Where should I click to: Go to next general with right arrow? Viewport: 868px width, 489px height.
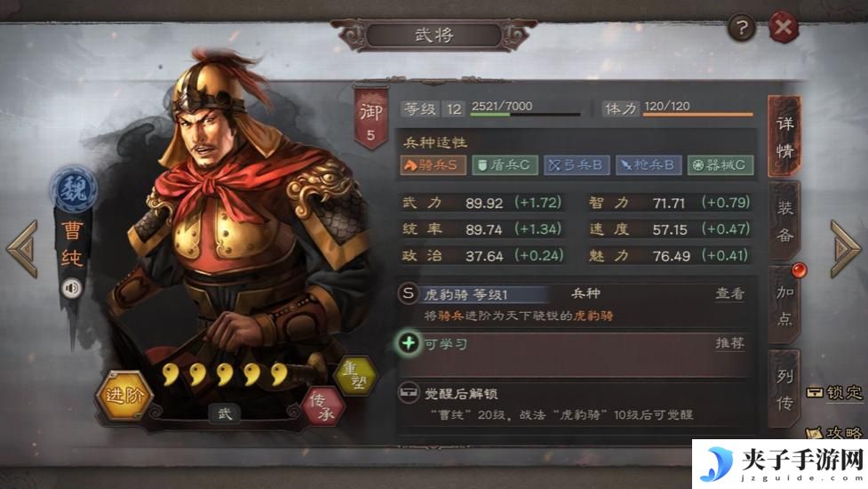[x=845, y=249]
